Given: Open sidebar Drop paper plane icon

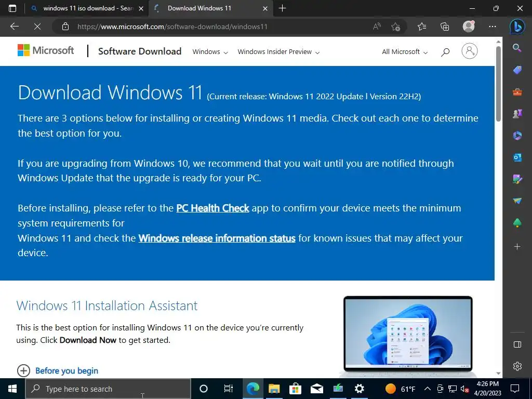Looking at the screenshot, I should coord(517,201).
